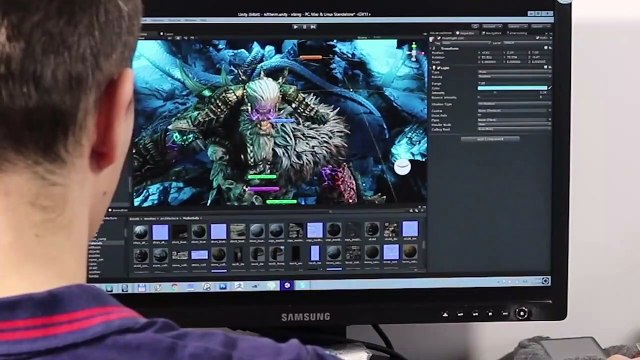Image resolution: width=640 pixels, height=360 pixels.
Task: Click the floppy disk taskbar icon
Action: coord(142,288)
